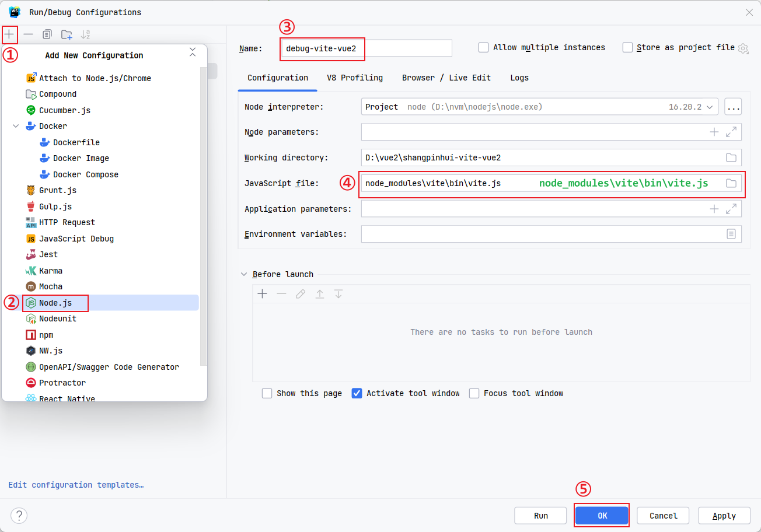Click the Apply button
Image resolution: width=761 pixels, height=532 pixels.
724,516
